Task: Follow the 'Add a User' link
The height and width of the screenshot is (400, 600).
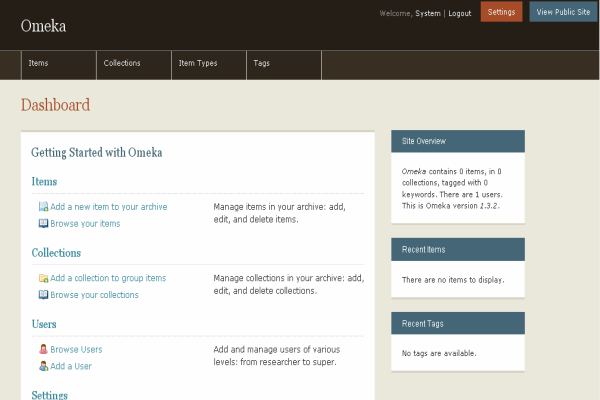Action: pos(71,366)
